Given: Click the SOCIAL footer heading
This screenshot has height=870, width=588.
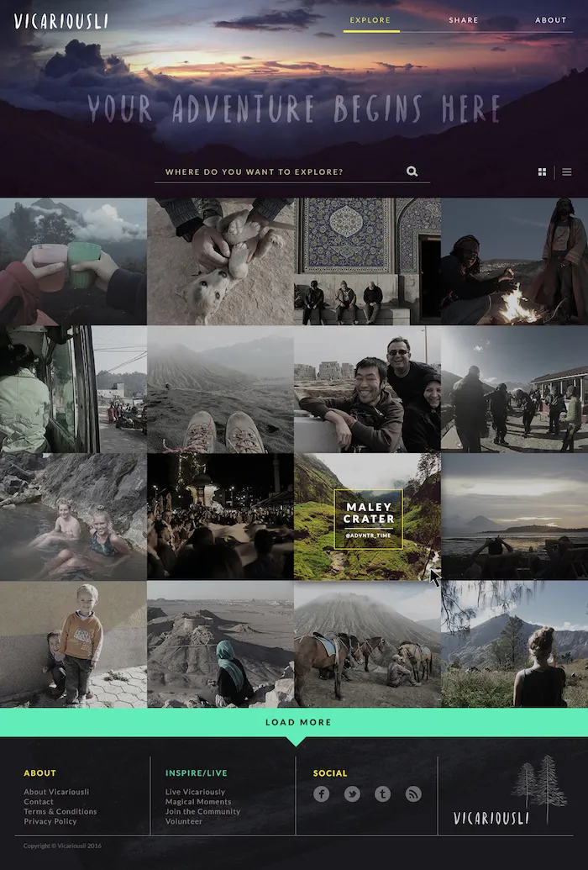Looking at the screenshot, I should 330,772.
